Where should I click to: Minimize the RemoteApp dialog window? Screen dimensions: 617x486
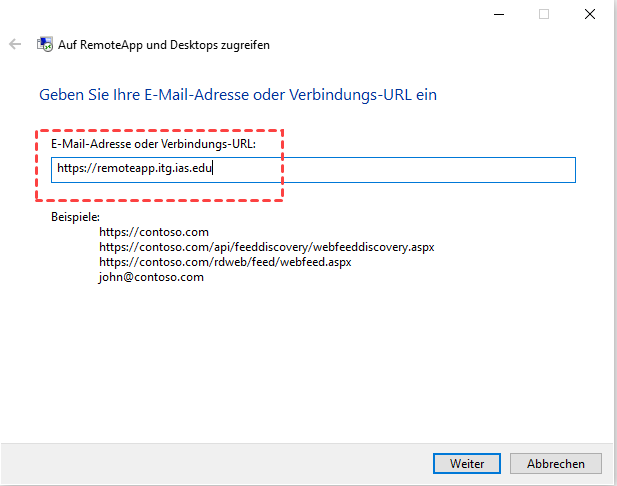(x=498, y=14)
